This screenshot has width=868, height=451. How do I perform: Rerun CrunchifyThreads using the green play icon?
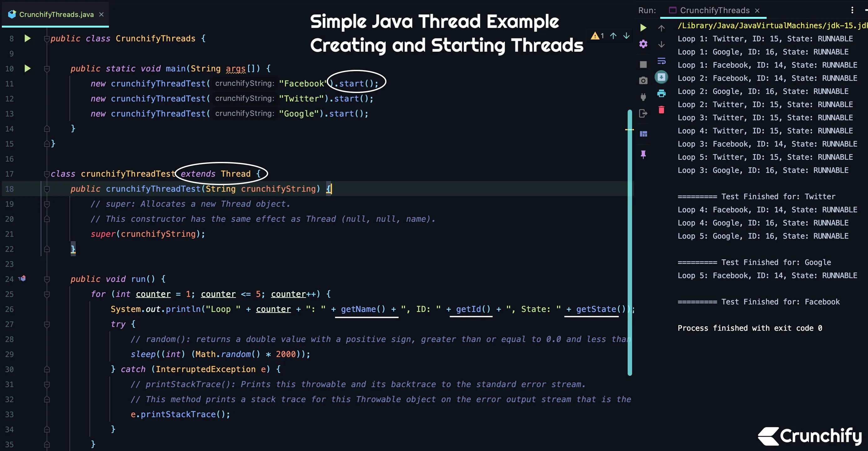click(643, 28)
